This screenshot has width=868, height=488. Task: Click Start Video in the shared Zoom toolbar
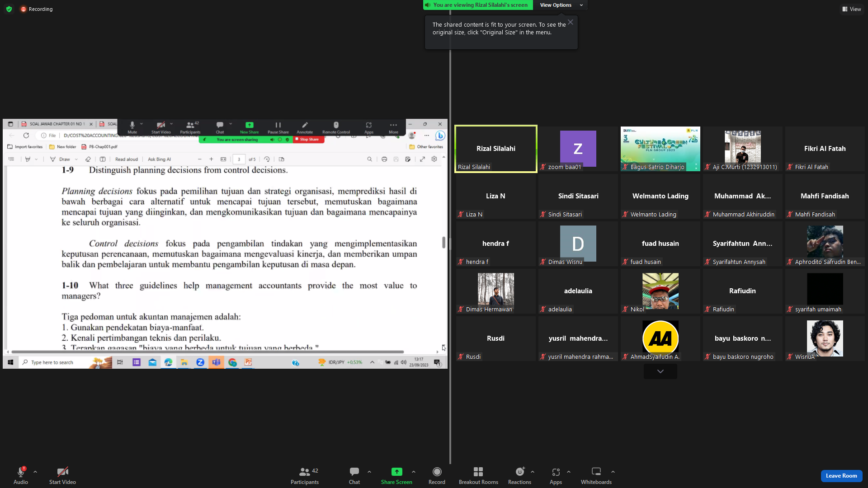point(161,128)
